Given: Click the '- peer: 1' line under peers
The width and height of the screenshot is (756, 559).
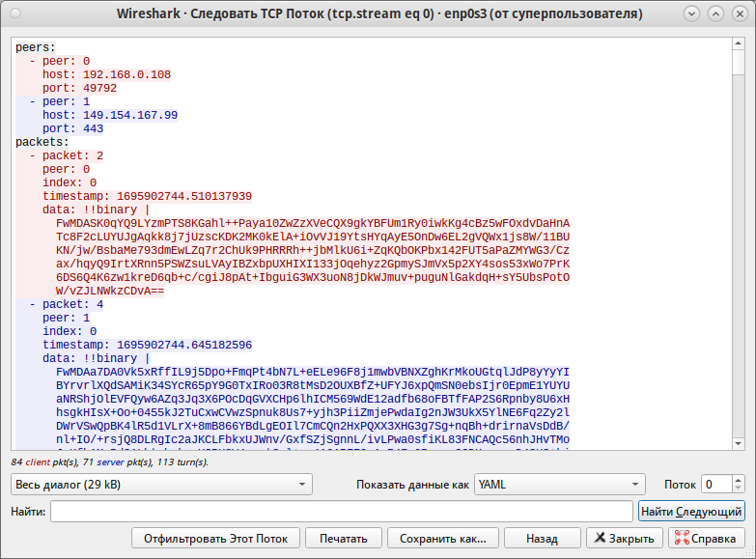Looking at the screenshot, I should pos(59,101).
